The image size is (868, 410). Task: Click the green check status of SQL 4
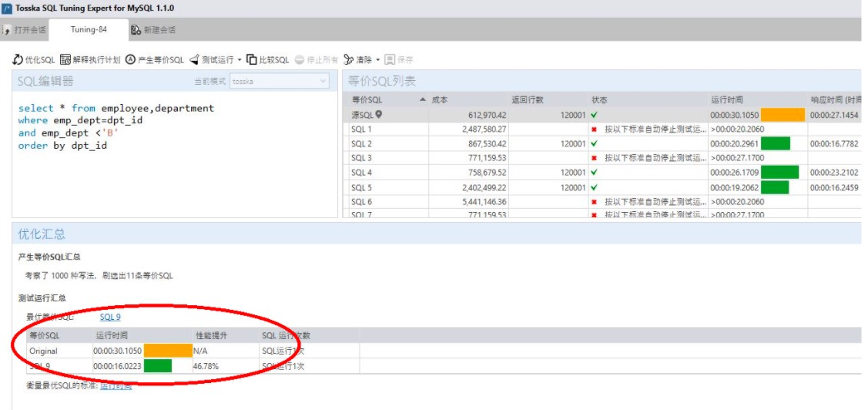(x=594, y=173)
